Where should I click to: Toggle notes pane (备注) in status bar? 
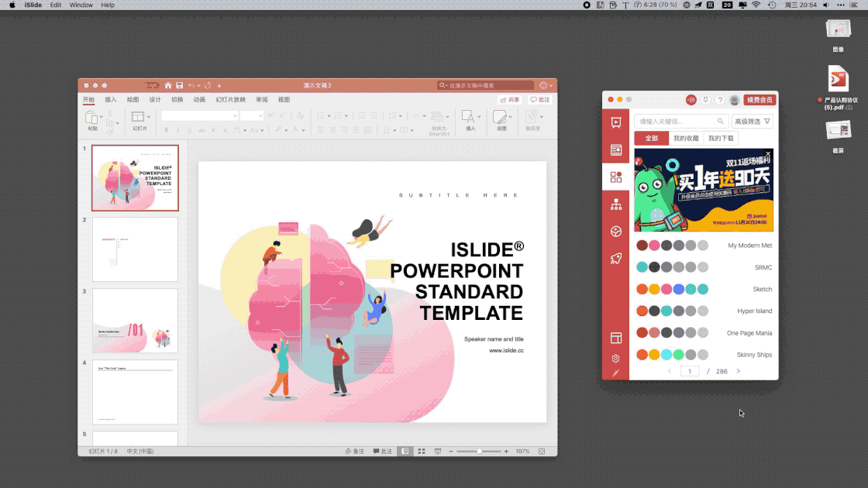pyautogui.click(x=354, y=451)
